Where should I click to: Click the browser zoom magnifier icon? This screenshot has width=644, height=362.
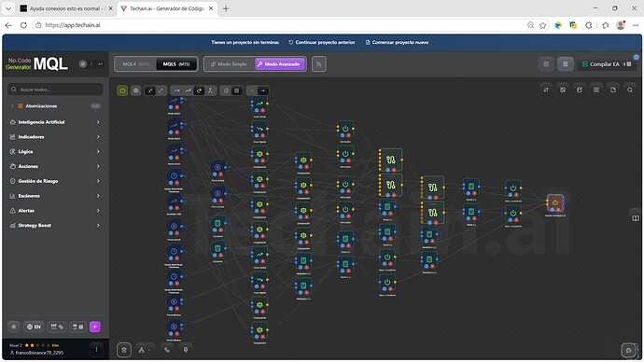[x=531, y=25]
